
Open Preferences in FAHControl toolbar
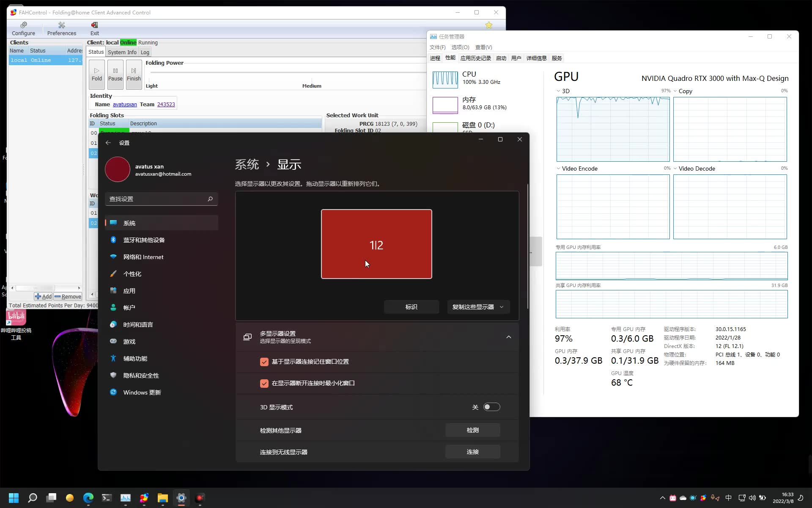(61, 29)
